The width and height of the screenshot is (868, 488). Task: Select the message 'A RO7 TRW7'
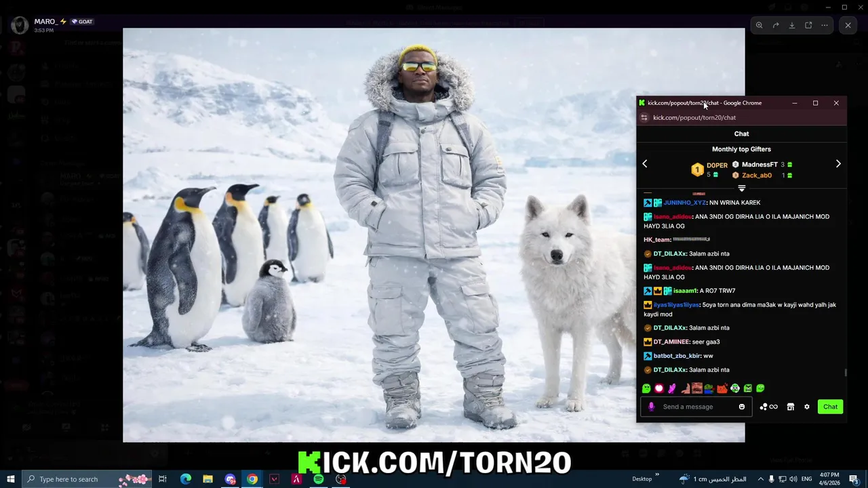[718, 291]
